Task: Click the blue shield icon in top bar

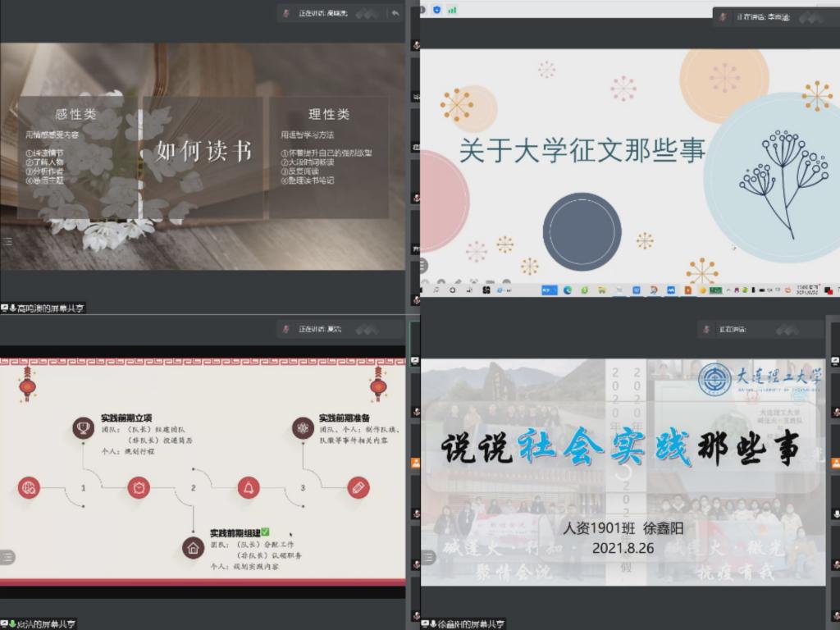Action: click(x=437, y=10)
